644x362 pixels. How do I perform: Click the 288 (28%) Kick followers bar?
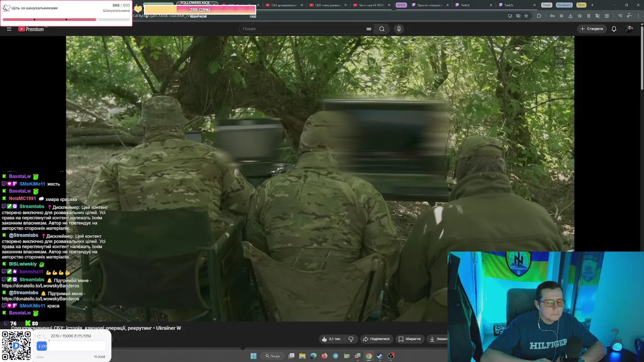coord(200,10)
